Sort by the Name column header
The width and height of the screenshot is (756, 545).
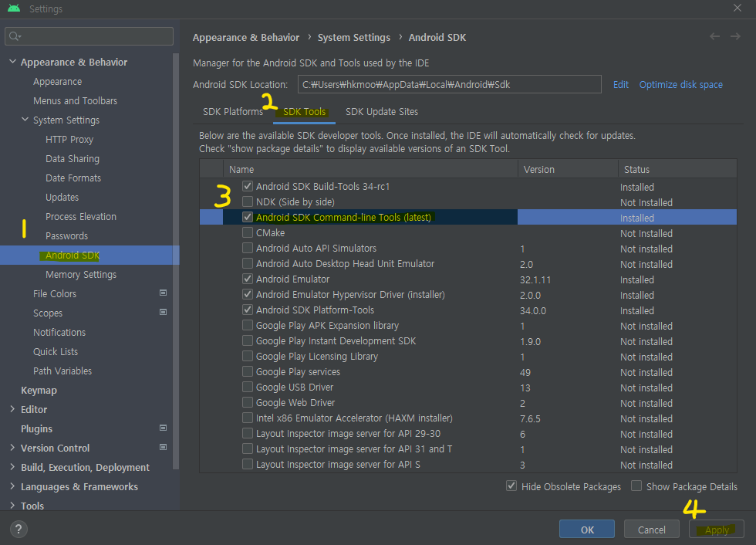click(x=370, y=169)
